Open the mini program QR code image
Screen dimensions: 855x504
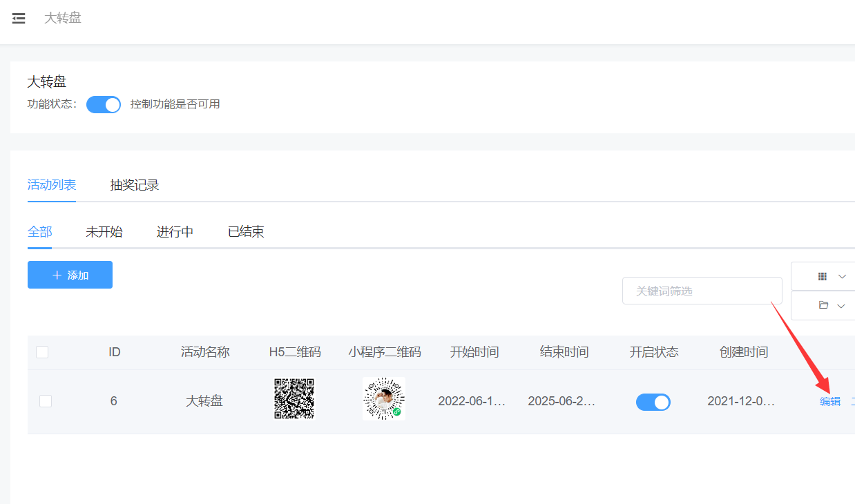coord(383,398)
